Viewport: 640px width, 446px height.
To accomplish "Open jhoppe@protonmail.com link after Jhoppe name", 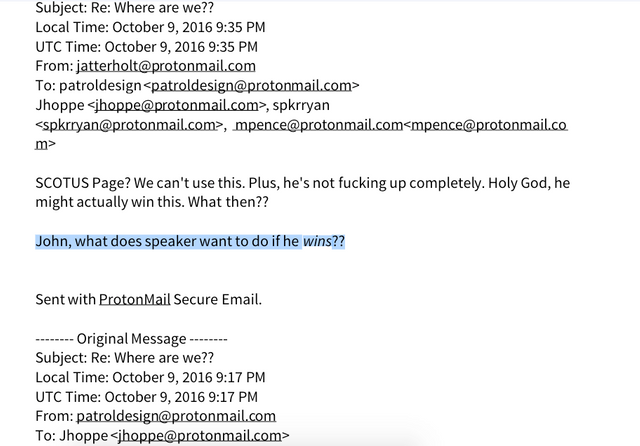I will 177,105.
